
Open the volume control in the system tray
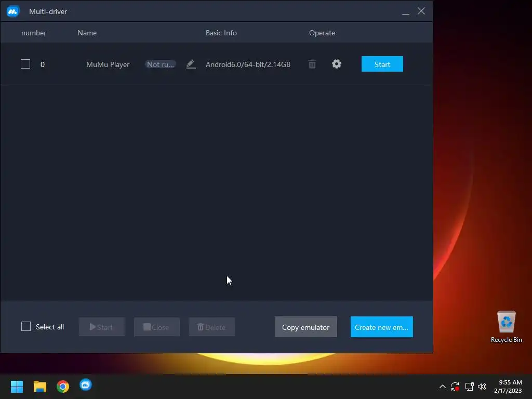click(x=482, y=387)
